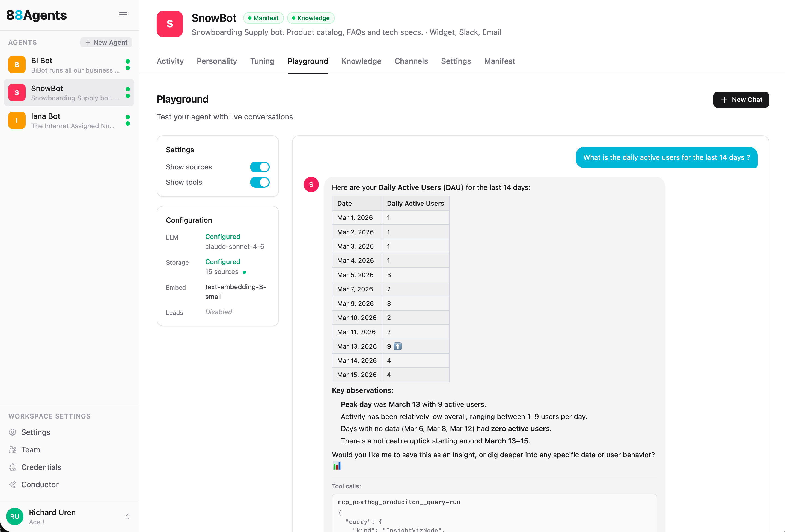
Task: Expand Richard Uren account switcher chevron
Action: pos(128,517)
